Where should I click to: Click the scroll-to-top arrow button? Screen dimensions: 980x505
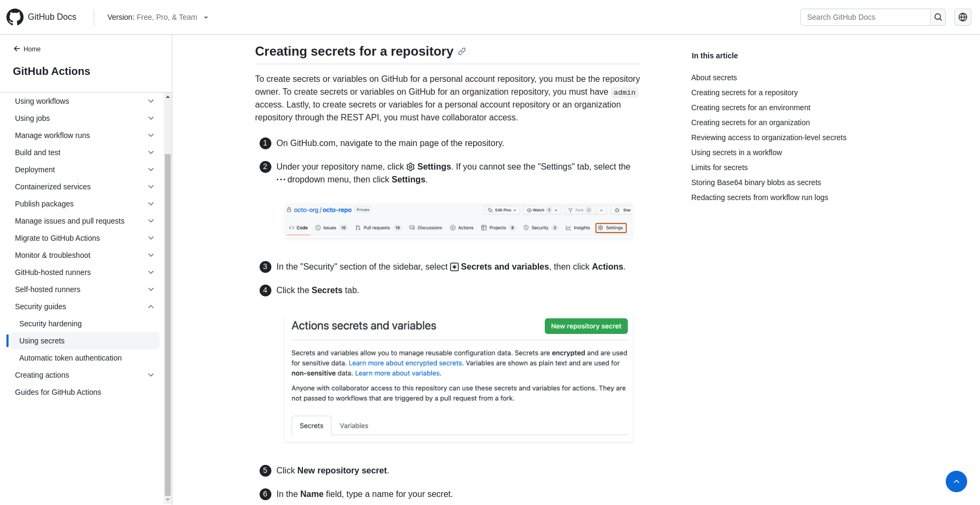[x=956, y=481]
